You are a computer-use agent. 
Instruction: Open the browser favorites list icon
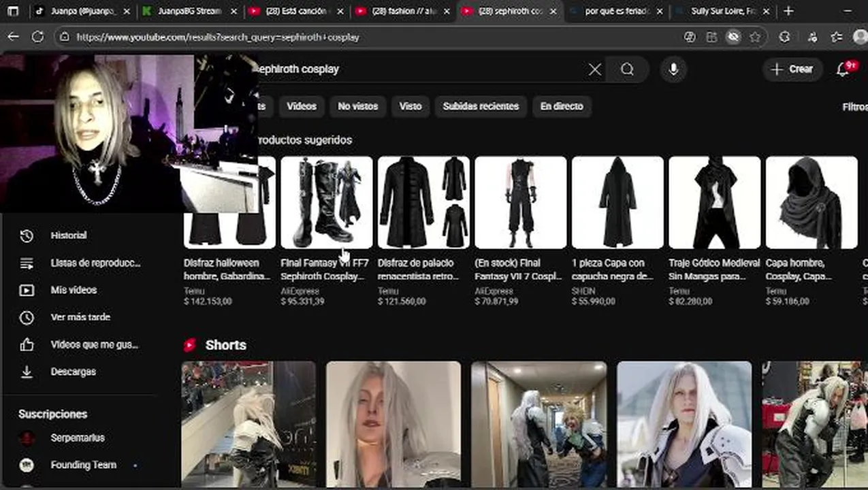[837, 37]
